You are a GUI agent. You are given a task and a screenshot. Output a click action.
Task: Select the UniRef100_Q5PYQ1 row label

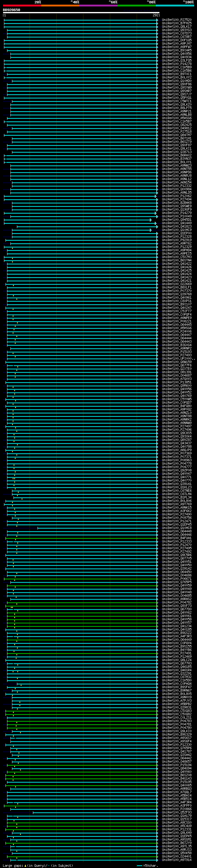click(x=177, y=98)
